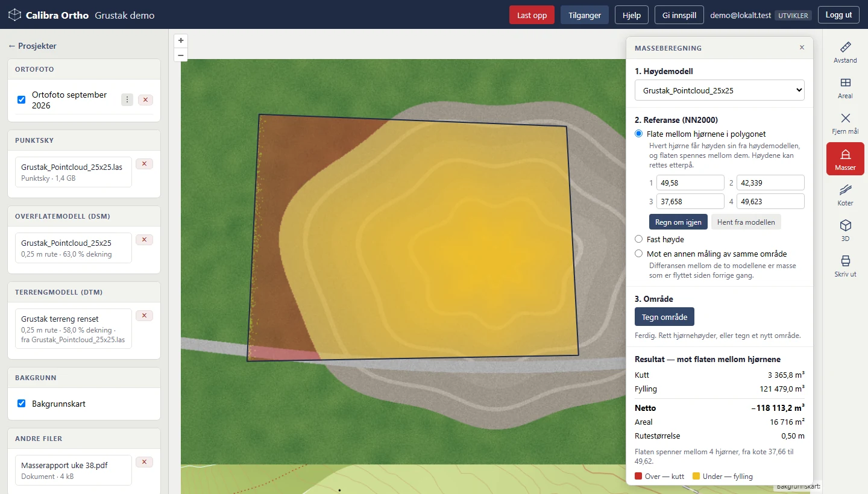Click Gi innspill in header
Screen dimensions: 868x494
pyautogui.click(x=679, y=15)
